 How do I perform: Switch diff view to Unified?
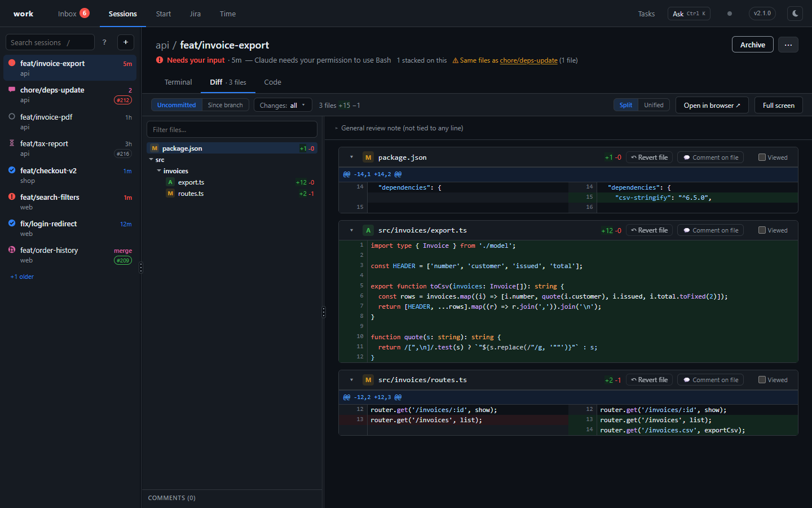pos(654,105)
